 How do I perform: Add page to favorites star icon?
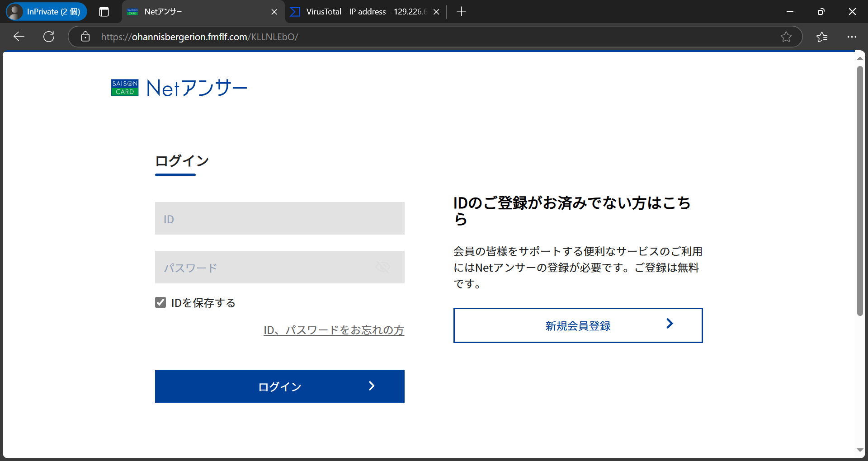[786, 37]
